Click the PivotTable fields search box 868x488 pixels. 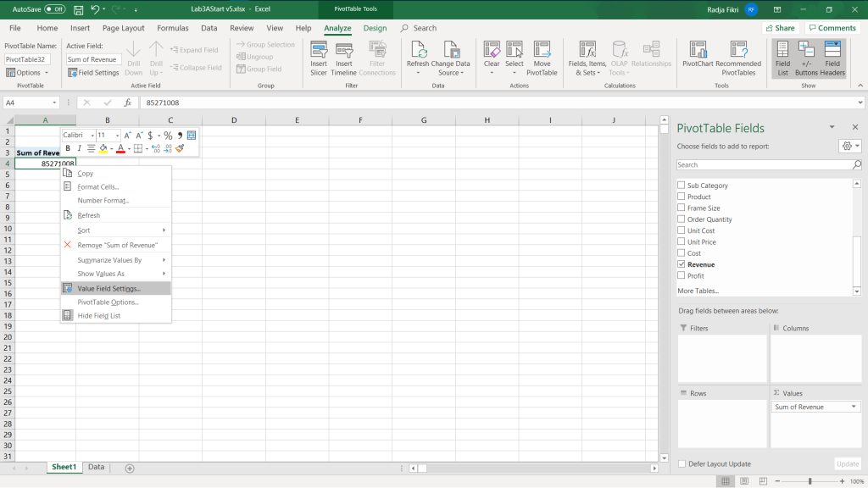763,164
